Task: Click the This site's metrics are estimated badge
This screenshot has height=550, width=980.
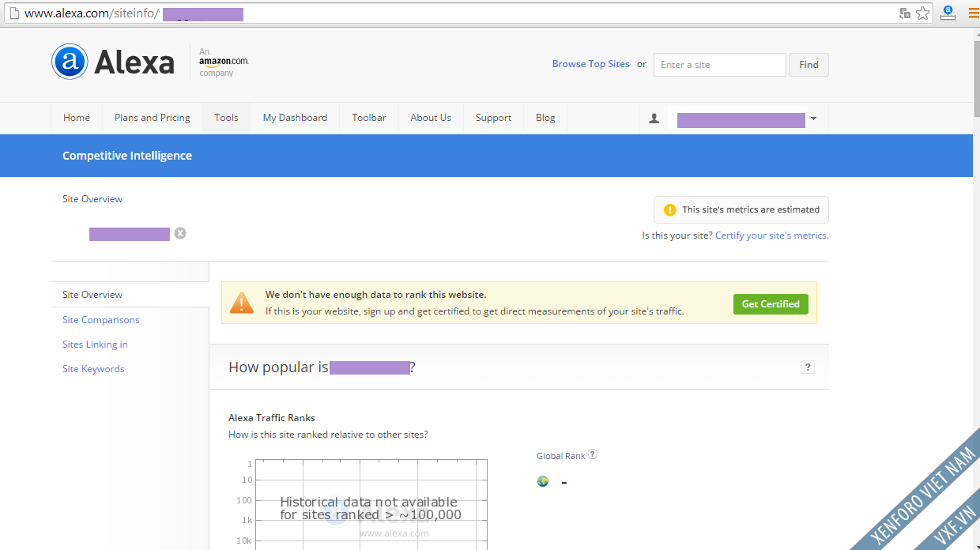Action: tap(741, 209)
